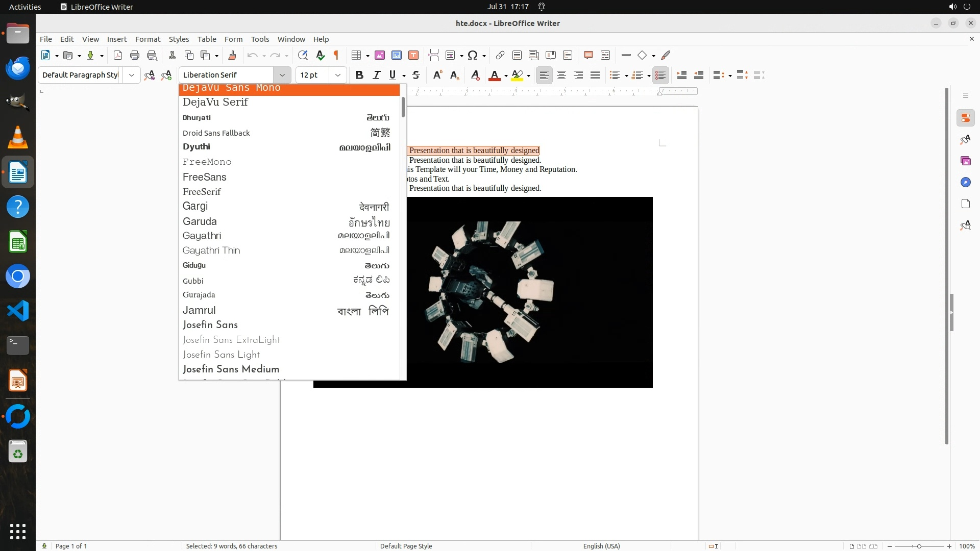
Task: Click the Insert Image icon
Action: (x=380, y=55)
